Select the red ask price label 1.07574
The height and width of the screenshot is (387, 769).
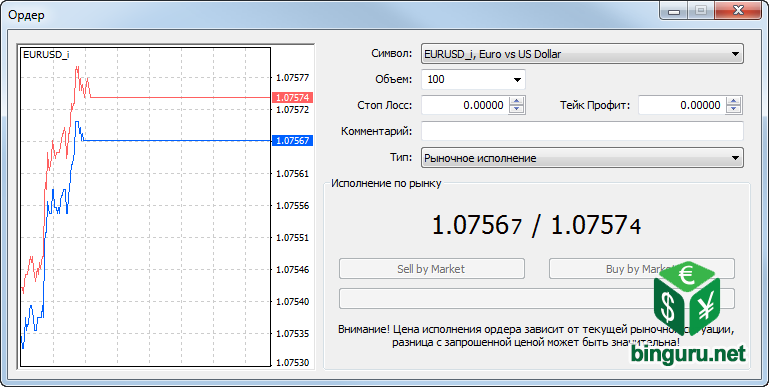[x=292, y=98]
